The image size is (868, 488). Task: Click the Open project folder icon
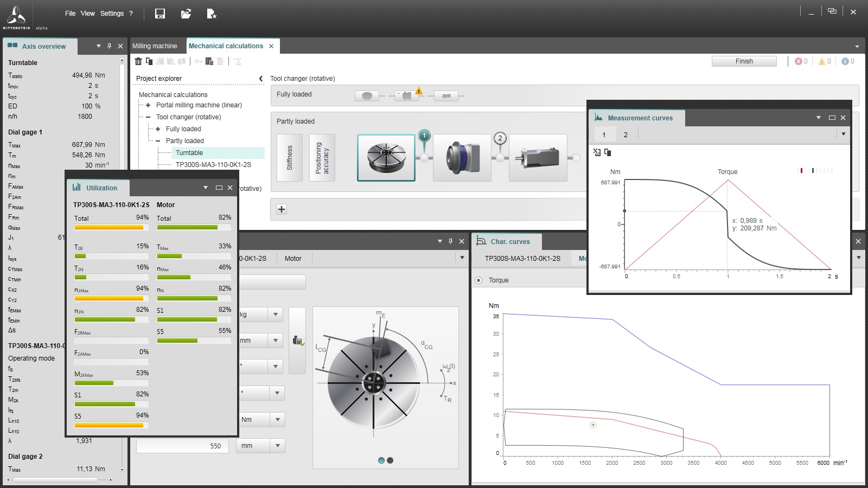(x=186, y=14)
